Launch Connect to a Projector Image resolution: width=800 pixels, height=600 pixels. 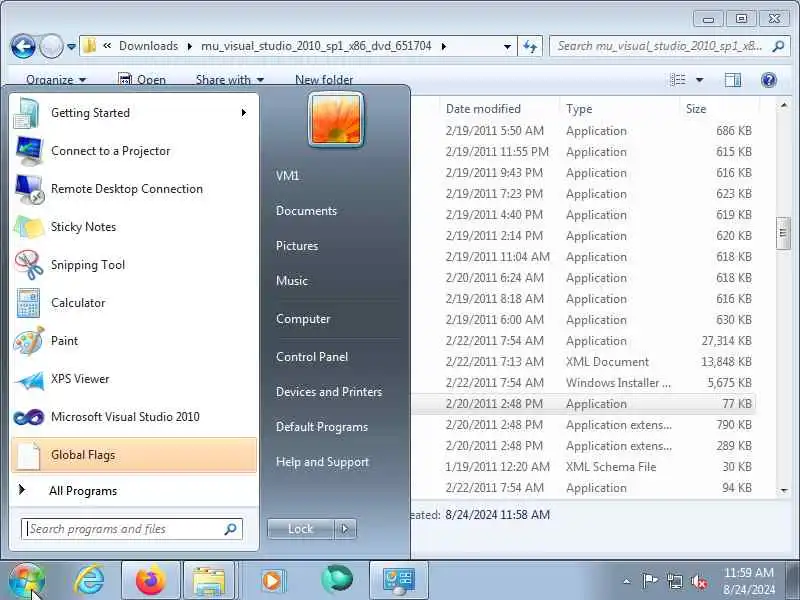coord(134,151)
